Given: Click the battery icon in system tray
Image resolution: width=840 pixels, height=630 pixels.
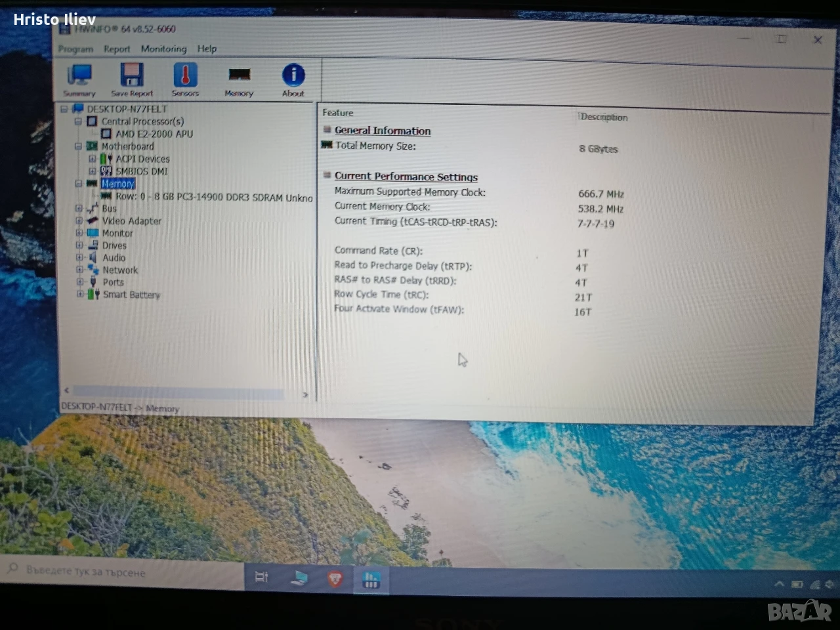Looking at the screenshot, I should (x=797, y=584).
